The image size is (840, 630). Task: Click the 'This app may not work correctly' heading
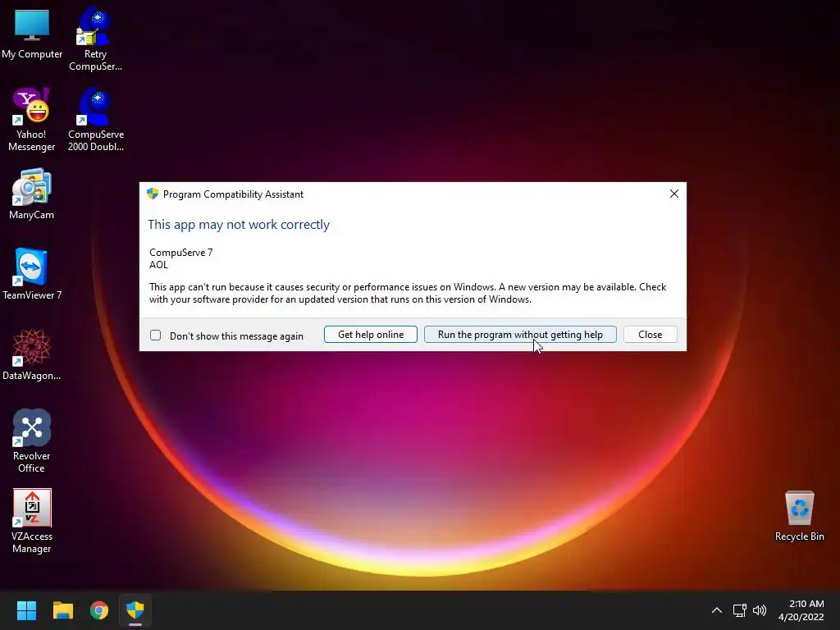(239, 225)
